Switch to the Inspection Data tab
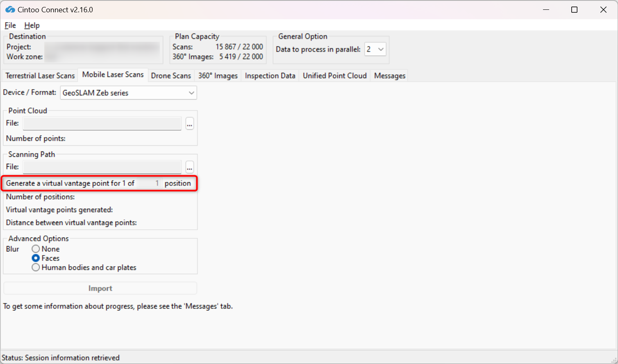The height and width of the screenshot is (364, 618). 270,76
